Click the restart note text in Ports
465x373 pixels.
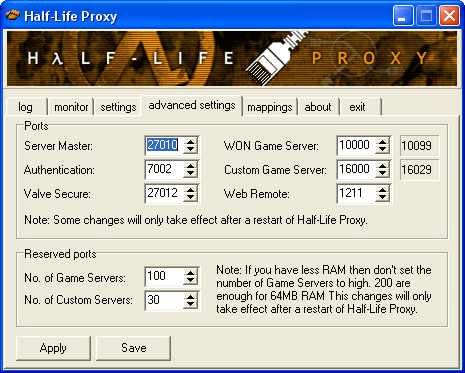[196, 220]
